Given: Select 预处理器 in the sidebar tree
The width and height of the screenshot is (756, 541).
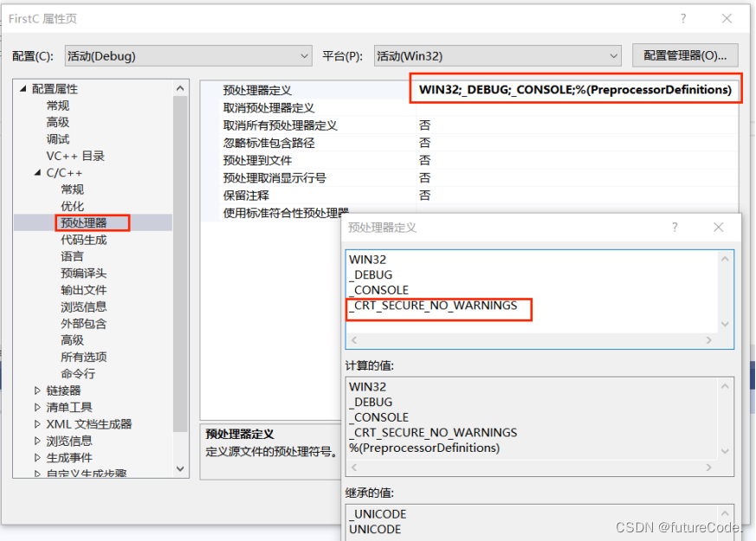Looking at the screenshot, I should [x=84, y=222].
